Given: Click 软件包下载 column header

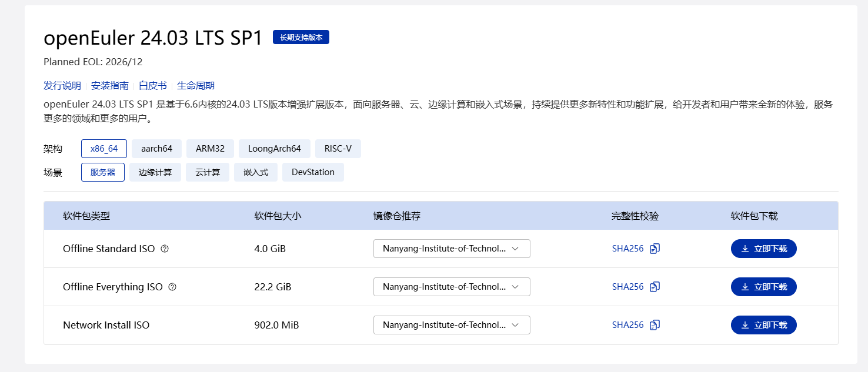Looking at the screenshot, I should (x=755, y=216).
